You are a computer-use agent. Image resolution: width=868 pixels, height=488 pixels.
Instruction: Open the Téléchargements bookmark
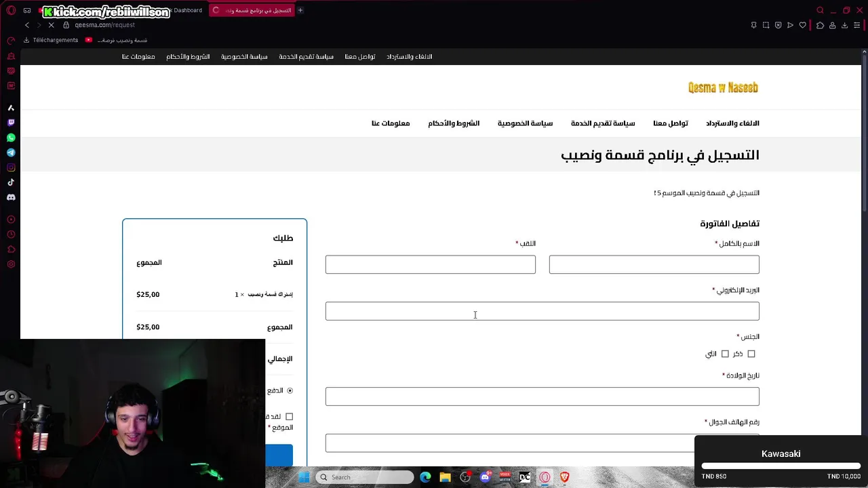pyautogui.click(x=51, y=40)
